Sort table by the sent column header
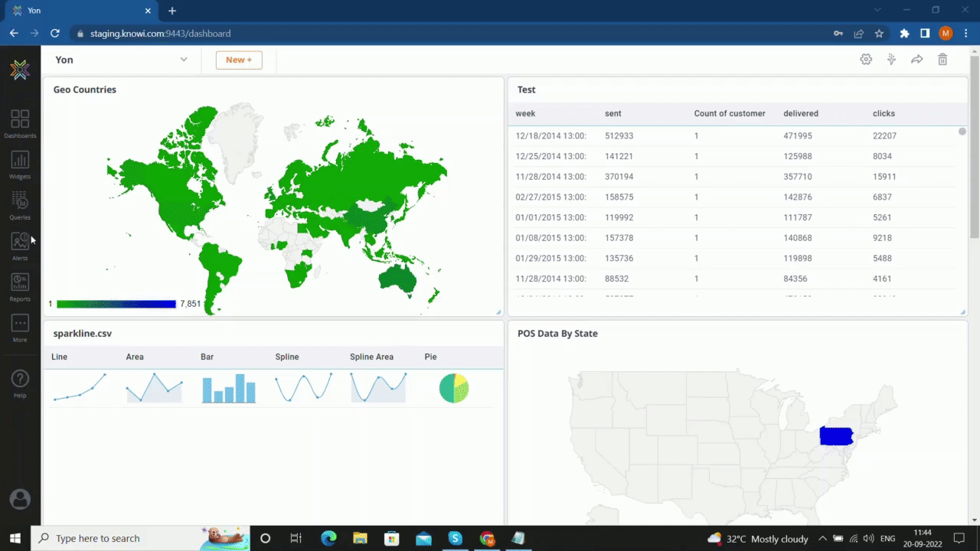Image resolution: width=980 pixels, height=551 pixels. click(613, 113)
